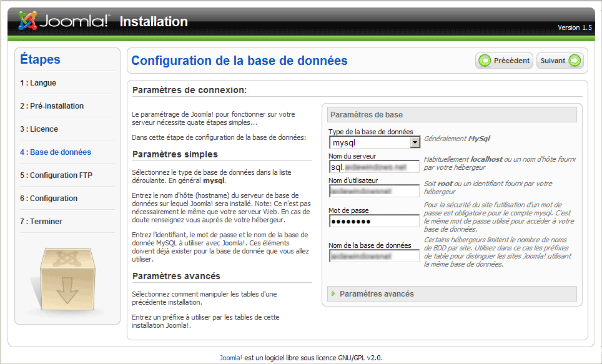Viewport: 602px width, 364px height.
Task: Click the Paramètres de base panel header
Action: [452, 114]
